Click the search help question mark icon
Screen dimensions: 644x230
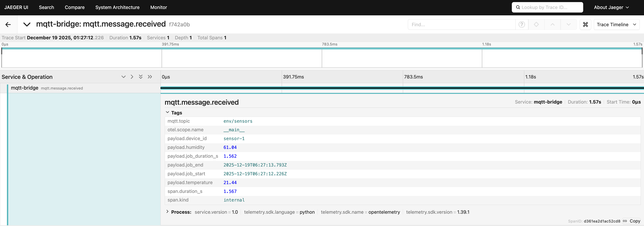522,25
